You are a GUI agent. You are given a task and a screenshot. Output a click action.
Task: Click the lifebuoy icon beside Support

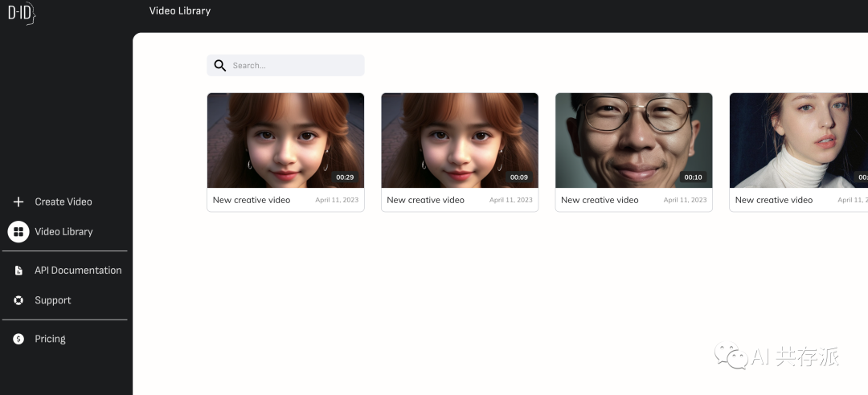(x=18, y=300)
